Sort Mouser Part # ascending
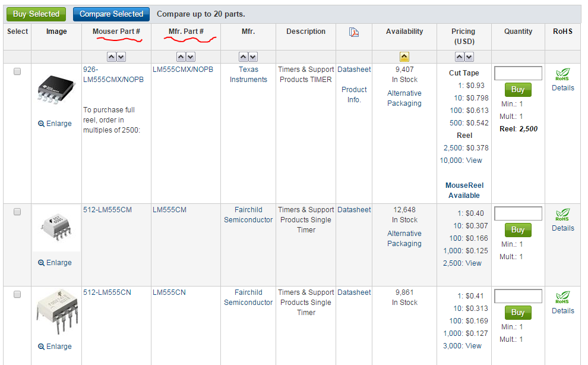The height and width of the screenshot is (365, 588). [111, 57]
